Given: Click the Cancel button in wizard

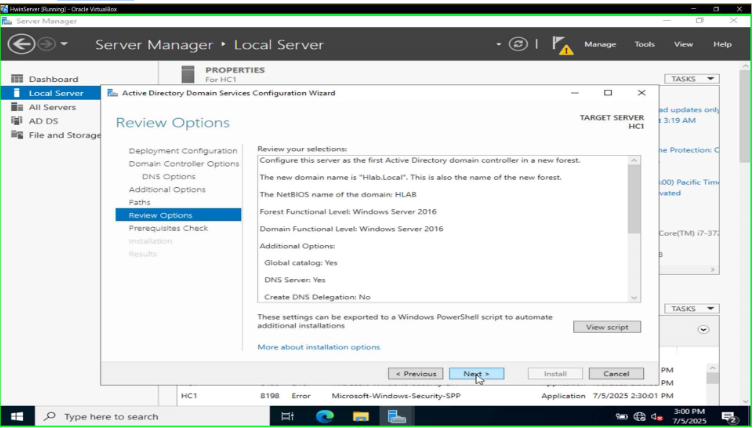Looking at the screenshot, I should click(616, 374).
